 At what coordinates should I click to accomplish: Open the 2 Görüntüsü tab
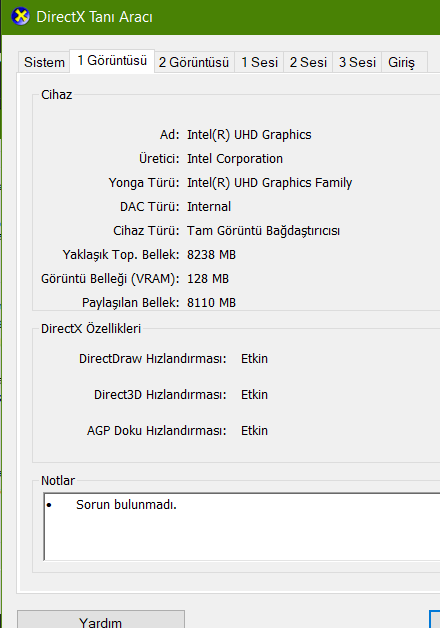point(194,62)
